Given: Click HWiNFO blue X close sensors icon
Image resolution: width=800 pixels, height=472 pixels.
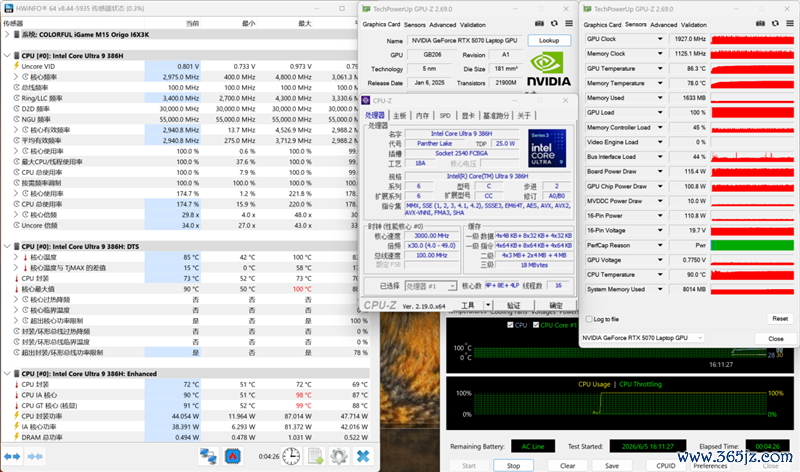Looking at the screenshot, I should (x=363, y=456).
